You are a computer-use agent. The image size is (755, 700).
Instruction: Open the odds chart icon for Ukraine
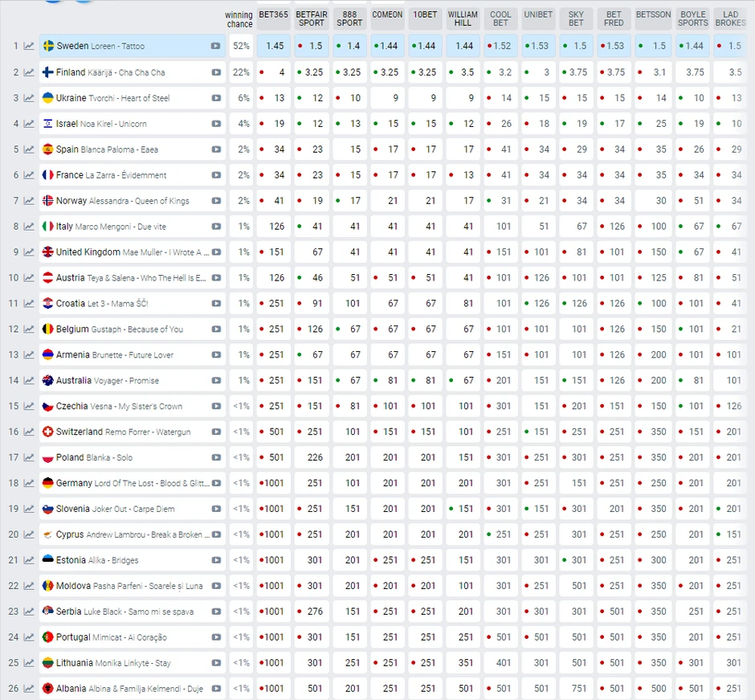29,98
